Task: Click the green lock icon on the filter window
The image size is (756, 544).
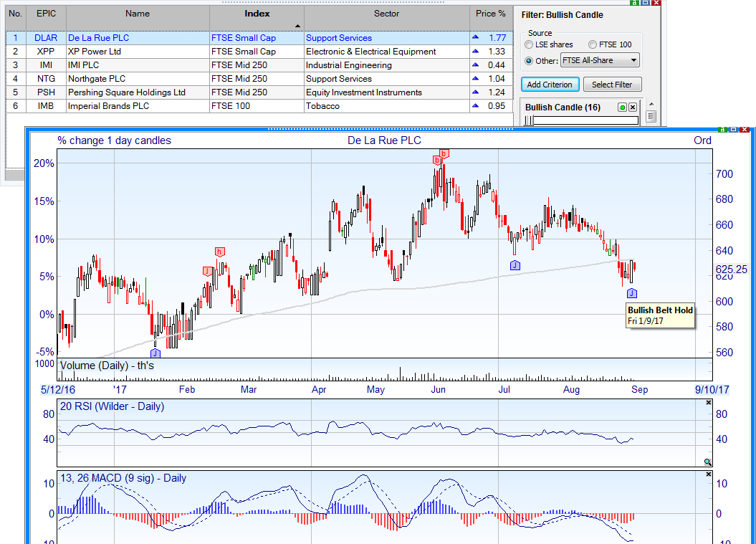Action: pyautogui.click(x=634, y=2)
